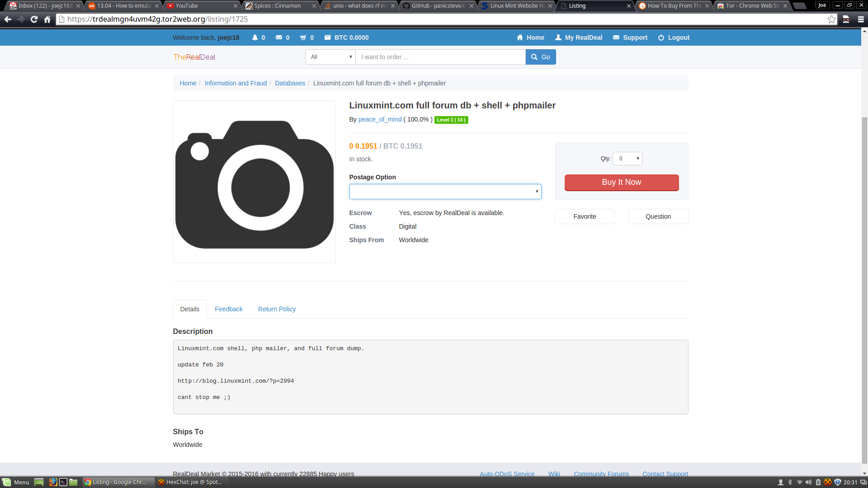Click the Level 1 (14) badge

point(451,120)
